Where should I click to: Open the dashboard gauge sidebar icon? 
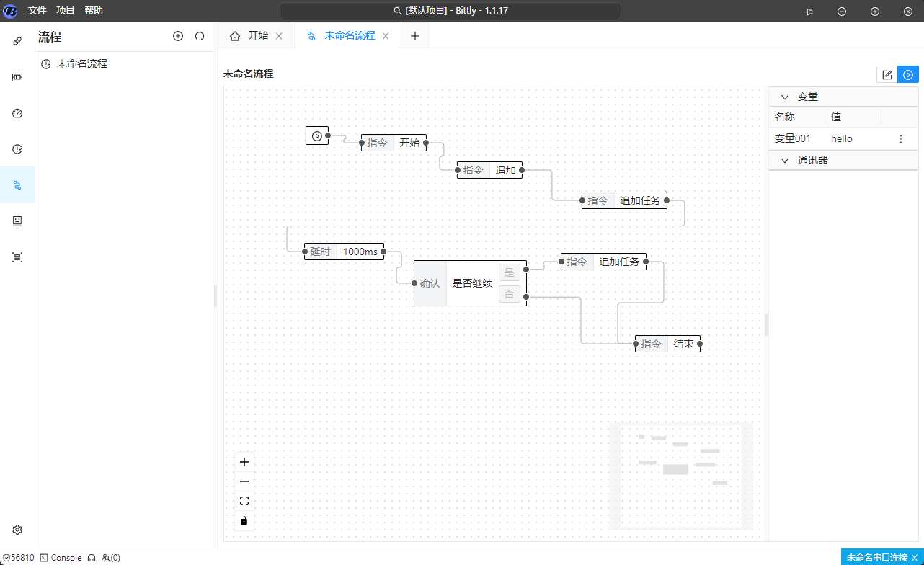(x=17, y=113)
